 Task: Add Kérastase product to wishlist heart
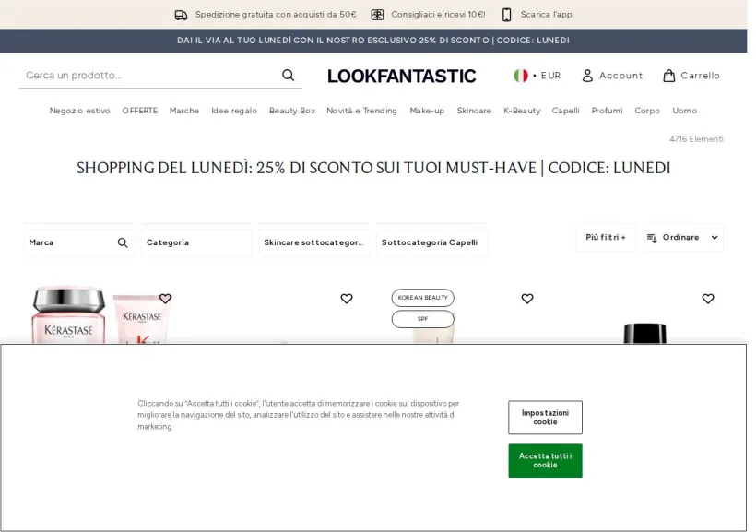click(165, 299)
